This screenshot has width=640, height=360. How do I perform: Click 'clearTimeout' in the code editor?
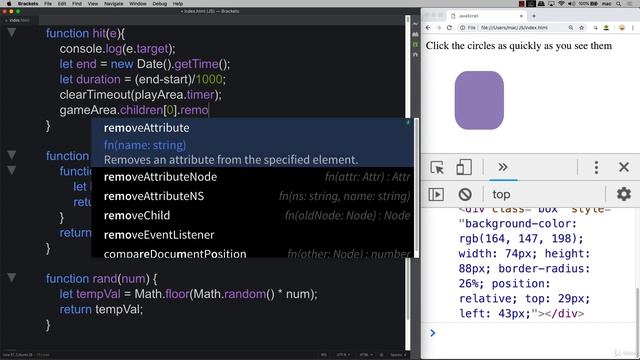[95, 95]
